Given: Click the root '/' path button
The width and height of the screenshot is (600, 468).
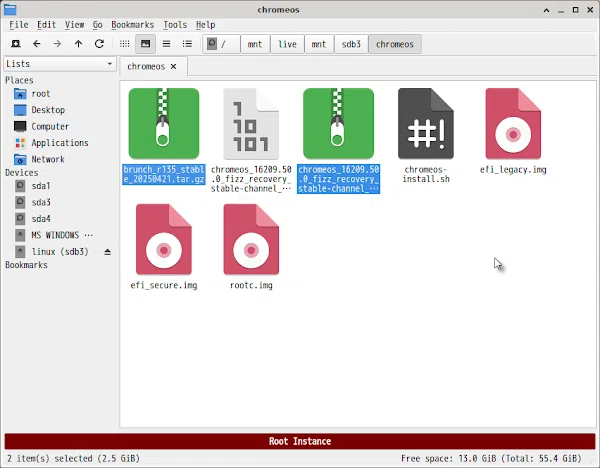Looking at the screenshot, I should tap(221, 44).
